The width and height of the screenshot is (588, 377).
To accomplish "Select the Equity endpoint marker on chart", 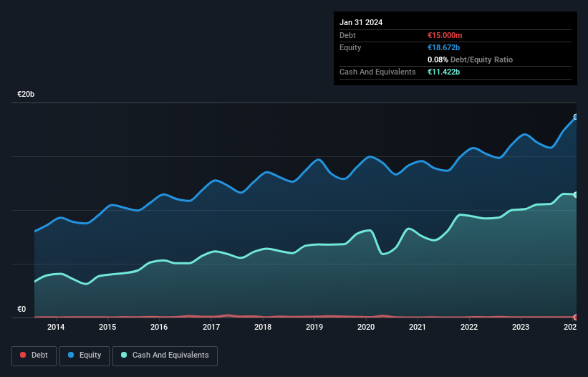I will (576, 117).
